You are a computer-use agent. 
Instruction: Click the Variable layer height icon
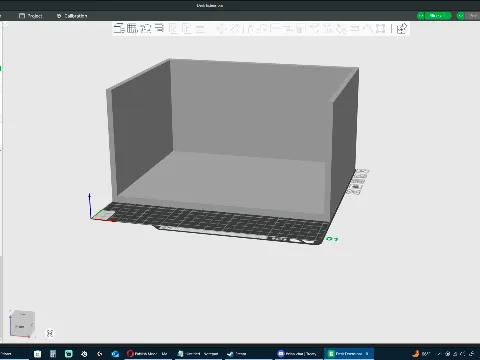200,29
